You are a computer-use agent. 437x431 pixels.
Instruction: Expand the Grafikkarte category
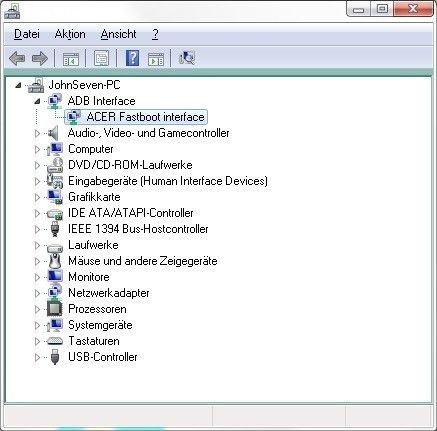37,197
